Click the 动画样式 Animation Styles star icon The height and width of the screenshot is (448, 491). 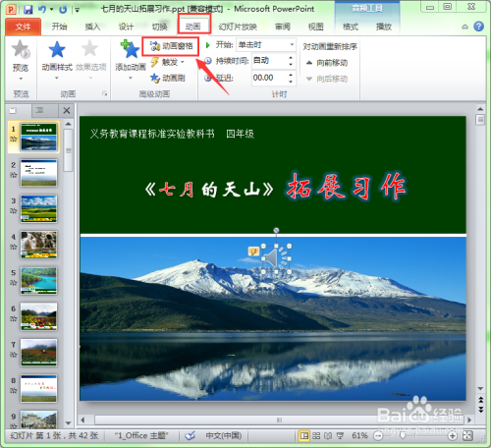coord(57,49)
